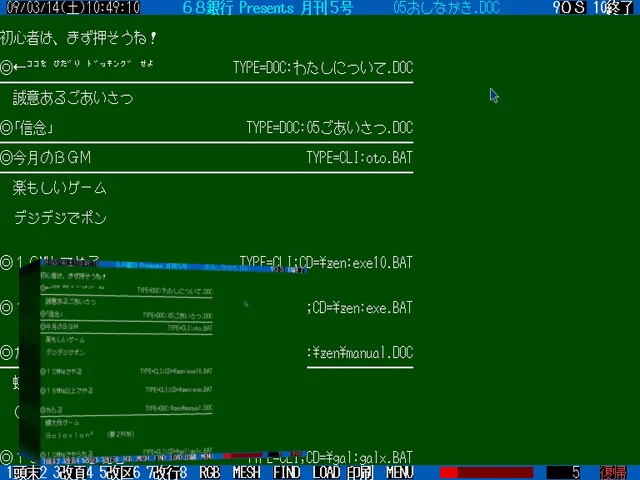Click the ◎ bullet on the manual.DOC line
The width and height of the screenshot is (640, 480).
pyautogui.click(x=7, y=352)
